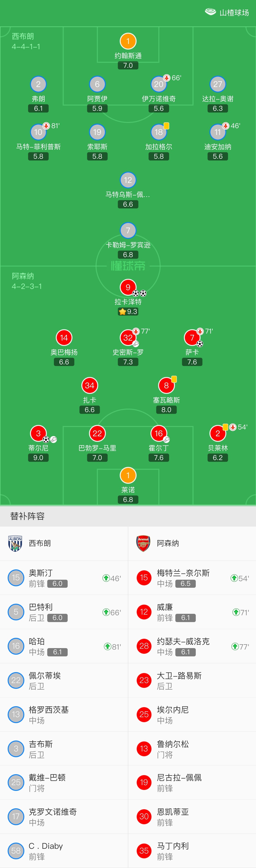Open the West Bromwich Albion club crest

(x=15, y=543)
